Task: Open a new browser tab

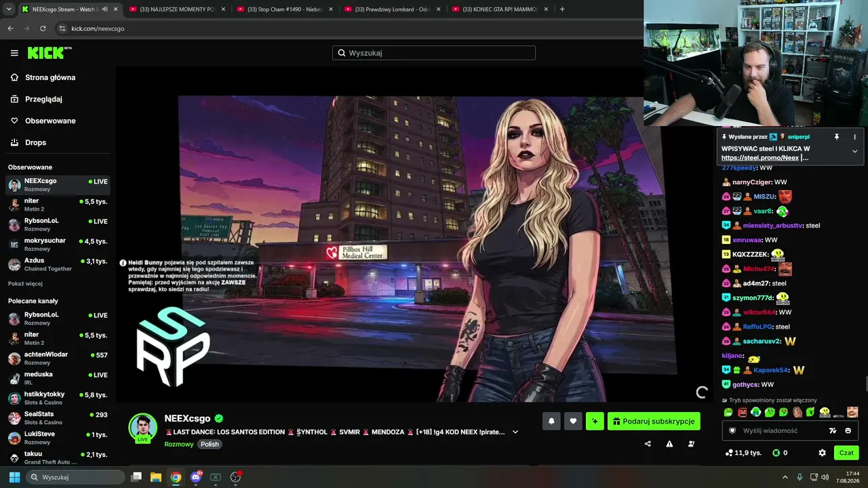Action: 562,9
